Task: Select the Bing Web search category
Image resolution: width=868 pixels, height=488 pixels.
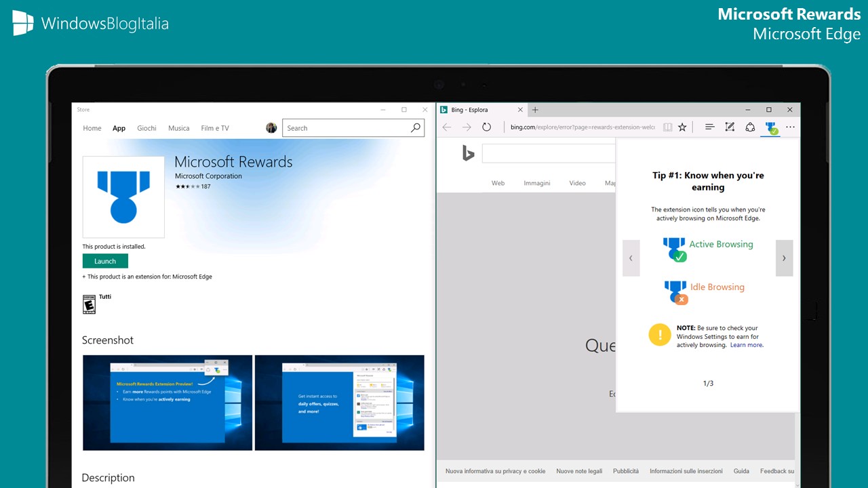Action: tap(498, 183)
